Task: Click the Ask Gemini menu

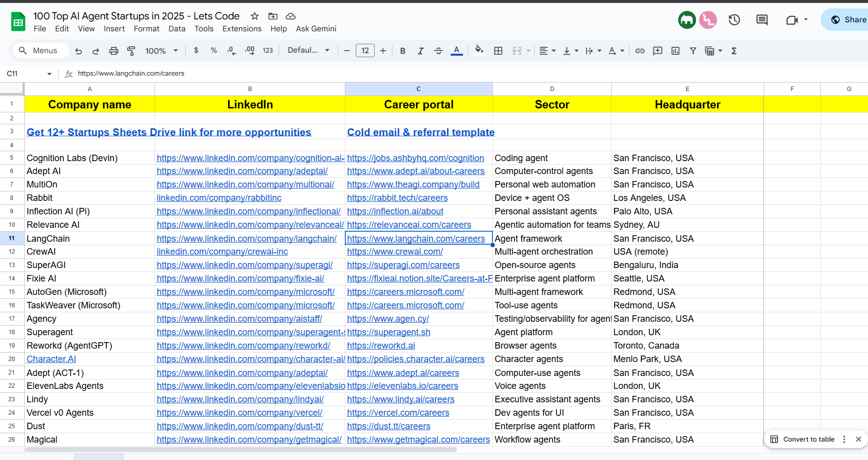Action: click(x=316, y=29)
